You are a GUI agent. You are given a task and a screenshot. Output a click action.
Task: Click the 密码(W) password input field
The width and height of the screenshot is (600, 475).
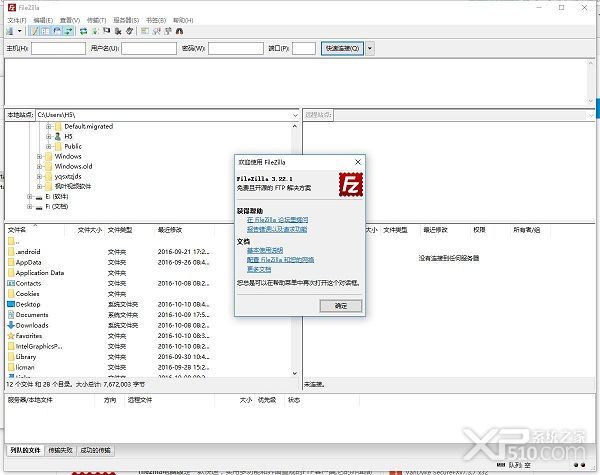(x=236, y=48)
